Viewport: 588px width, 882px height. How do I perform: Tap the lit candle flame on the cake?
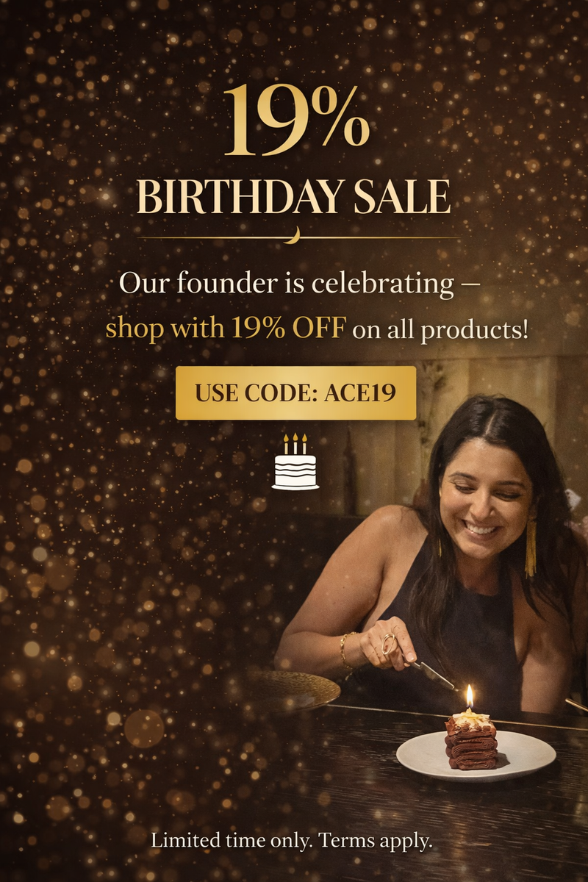point(469,695)
